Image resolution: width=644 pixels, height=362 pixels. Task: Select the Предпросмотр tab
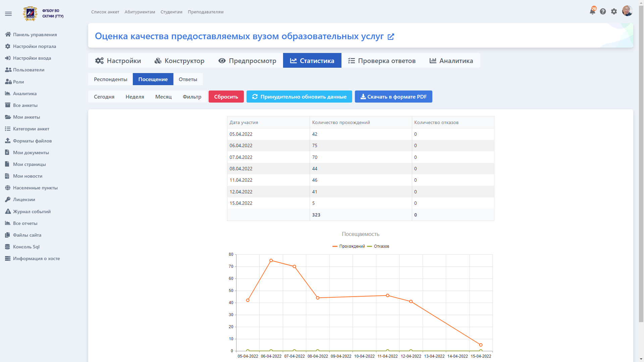[x=248, y=61]
